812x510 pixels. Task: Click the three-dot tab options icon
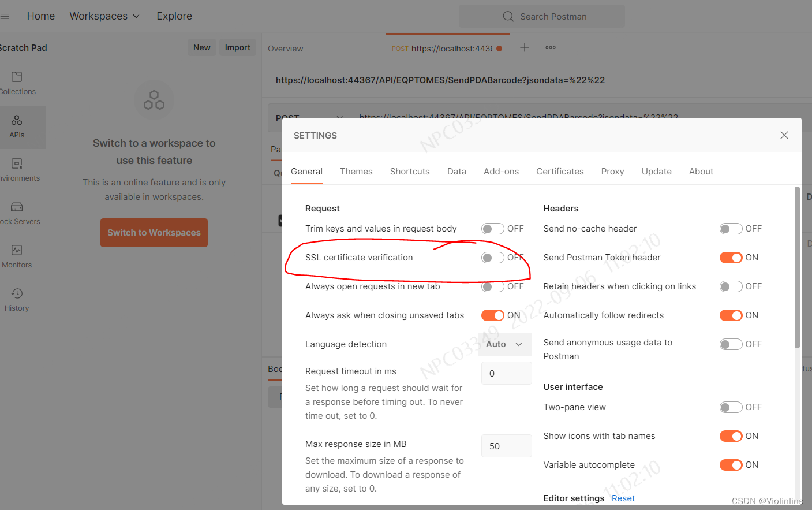[x=550, y=47]
